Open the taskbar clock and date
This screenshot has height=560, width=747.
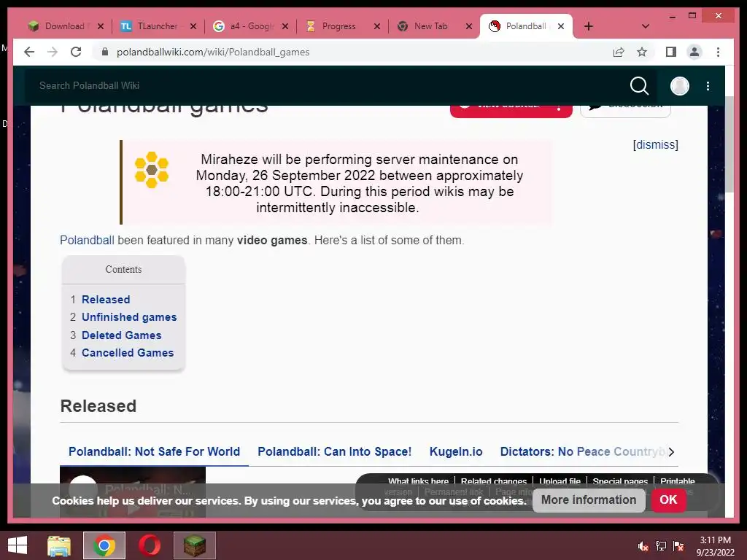coord(715,546)
